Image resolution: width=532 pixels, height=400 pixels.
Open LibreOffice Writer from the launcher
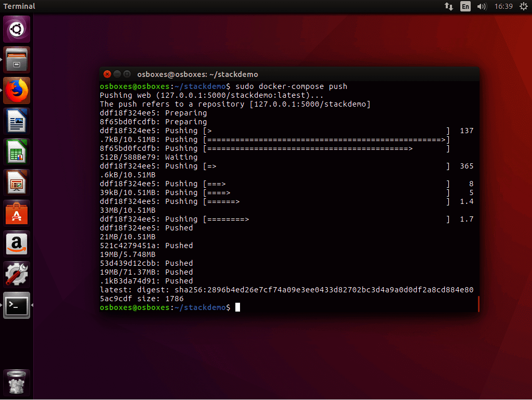pyautogui.click(x=17, y=121)
